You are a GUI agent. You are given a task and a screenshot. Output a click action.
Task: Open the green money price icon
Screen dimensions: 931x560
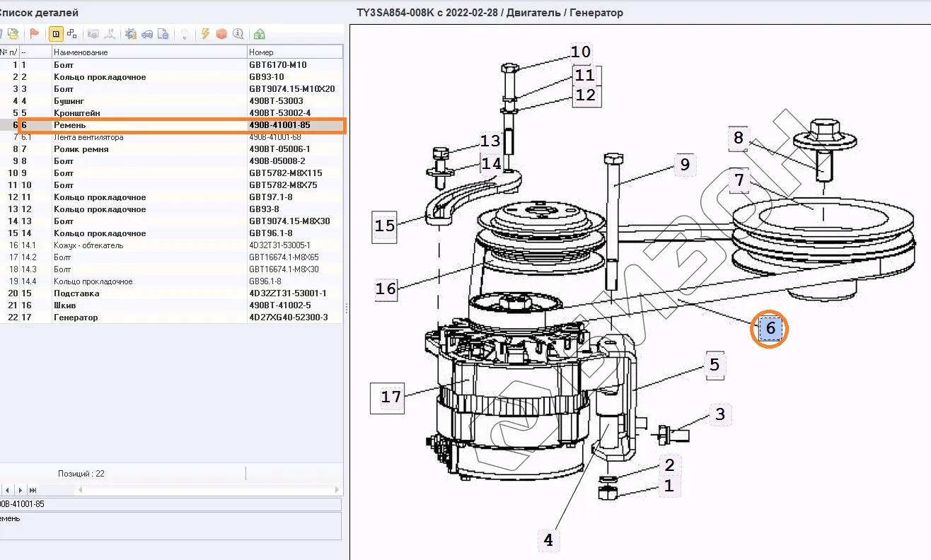click(260, 34)
